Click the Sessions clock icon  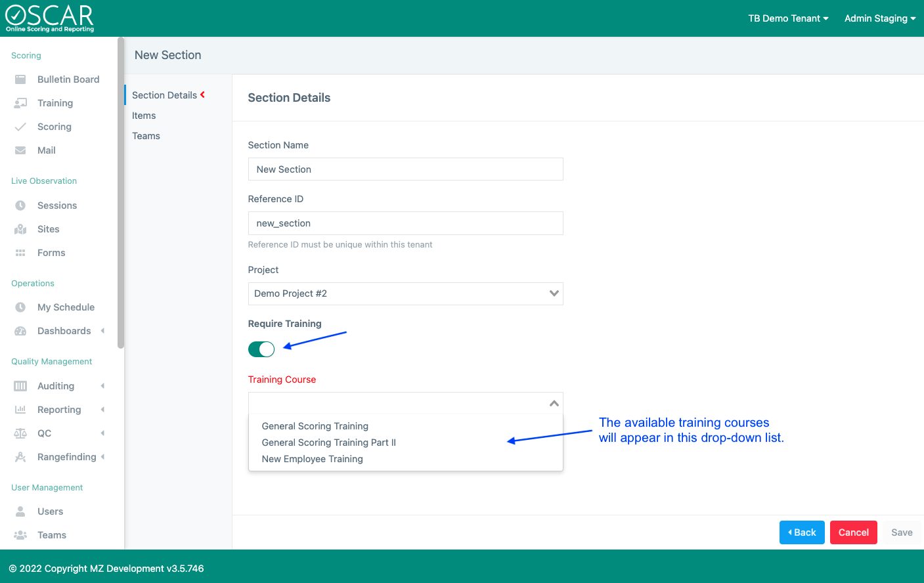pyautogui.click(x=20, y=205)
